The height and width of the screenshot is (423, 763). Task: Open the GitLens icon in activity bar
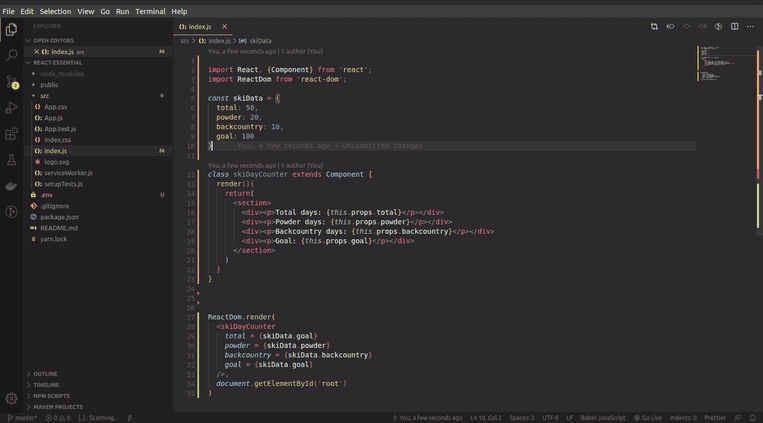point(11,212)
